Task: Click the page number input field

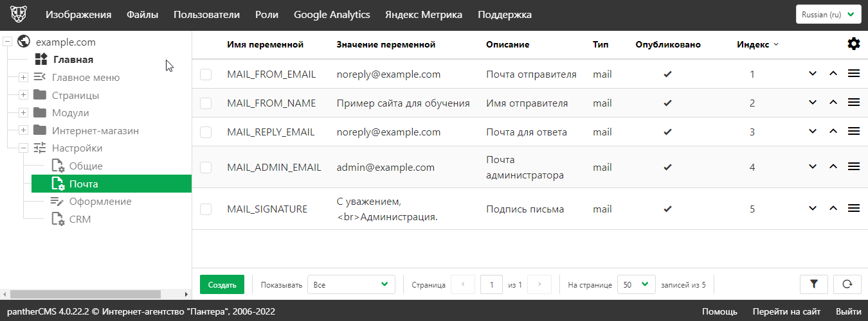Action: (491, 284)
